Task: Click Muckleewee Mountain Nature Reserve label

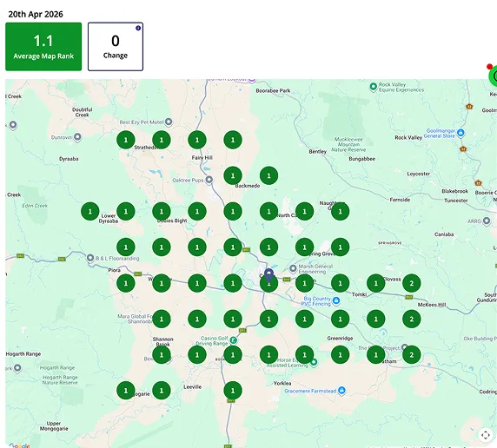Action: tap(348, 144)
